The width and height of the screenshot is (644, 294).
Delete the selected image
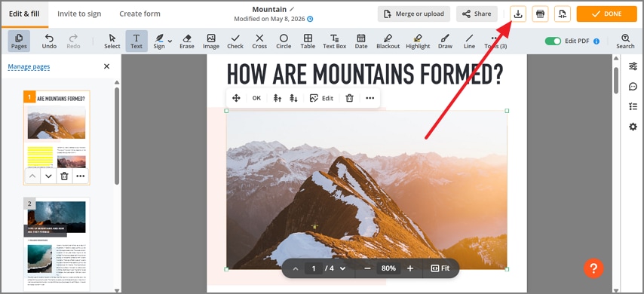[349, 98]
